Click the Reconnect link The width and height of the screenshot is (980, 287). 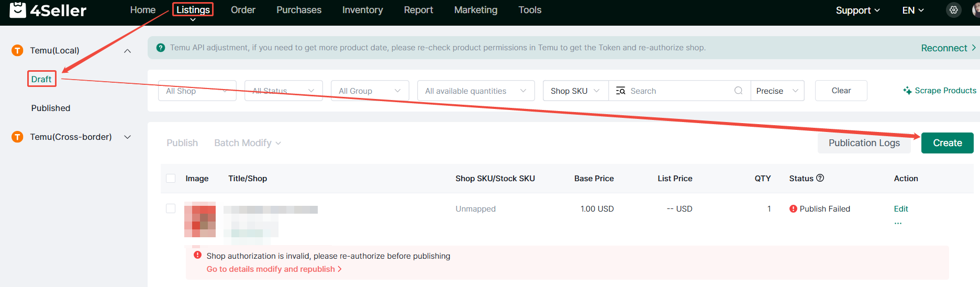point(948,48)
